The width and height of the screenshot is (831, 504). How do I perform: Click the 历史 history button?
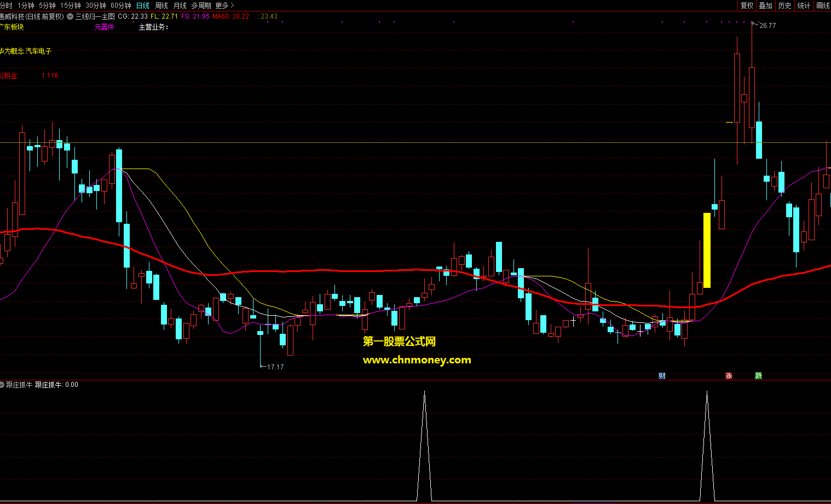[x=785, y=5]
